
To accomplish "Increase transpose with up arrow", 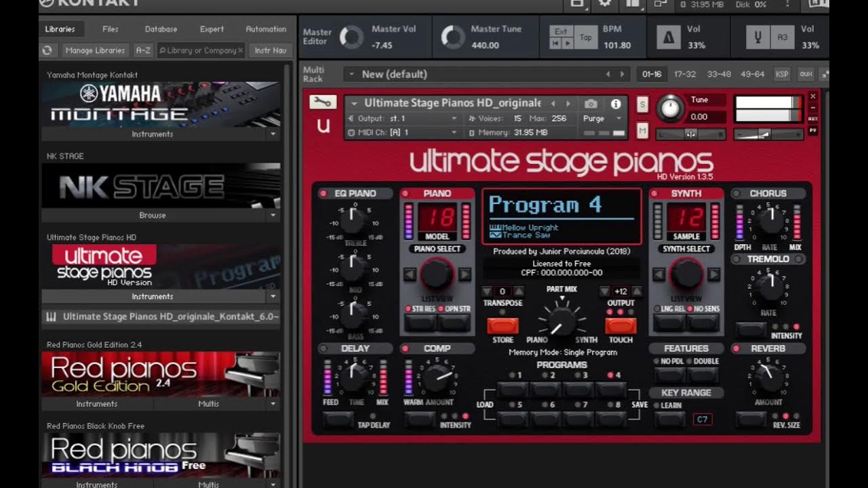I will pos(519,291).
